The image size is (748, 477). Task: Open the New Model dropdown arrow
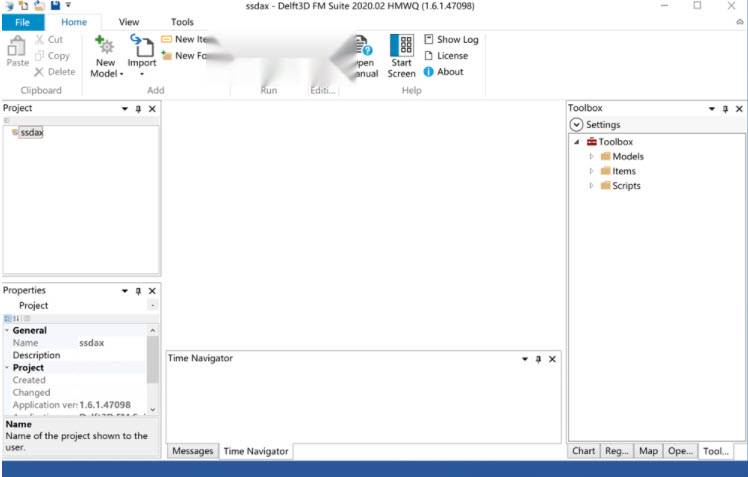[122, 74]
